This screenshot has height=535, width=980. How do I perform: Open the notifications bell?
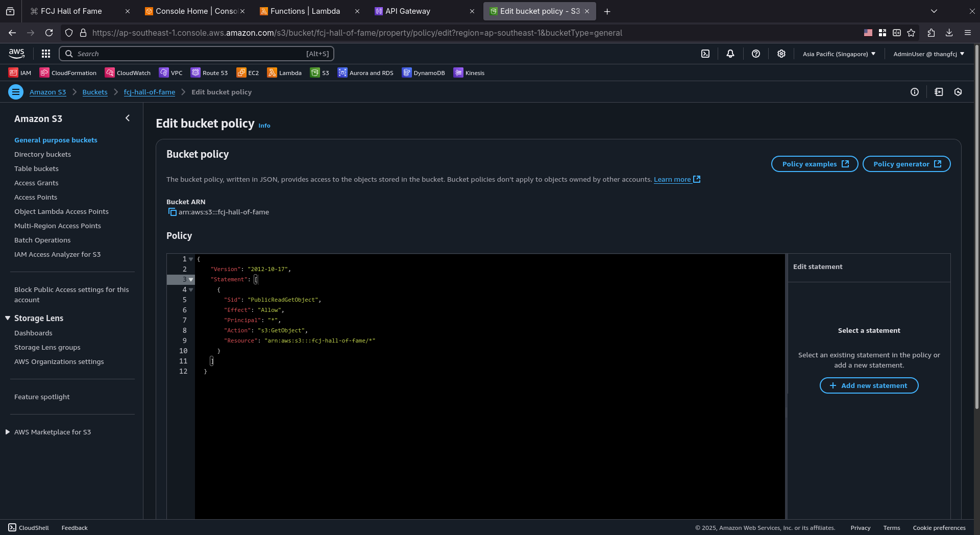coord(730,54)
